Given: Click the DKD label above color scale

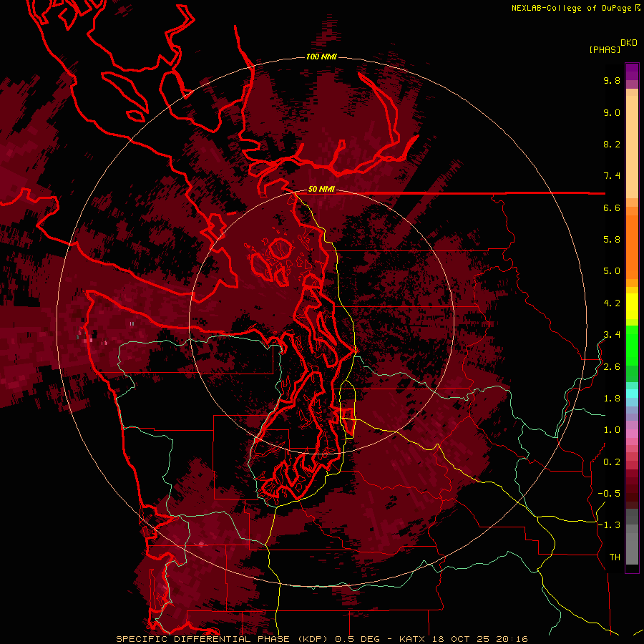Looking at the screenshot, I should 629,43.
